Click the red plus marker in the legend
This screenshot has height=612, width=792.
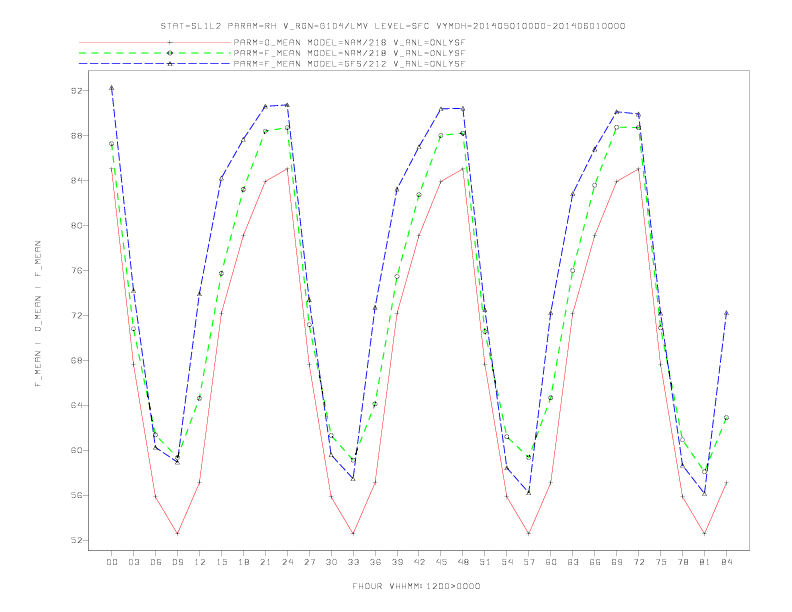click(x=170, y=42)
